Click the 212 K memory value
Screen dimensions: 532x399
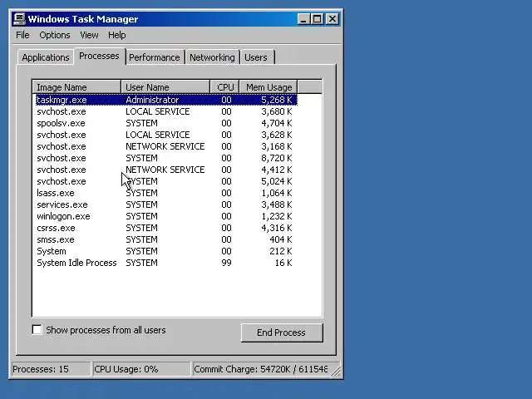pos(281,251)
